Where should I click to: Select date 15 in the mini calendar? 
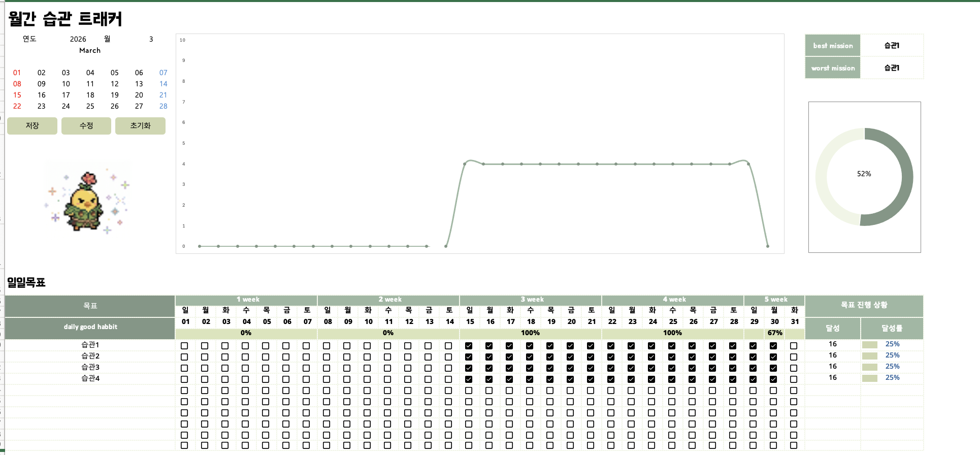pyautogui.click(x=17, y=95)
